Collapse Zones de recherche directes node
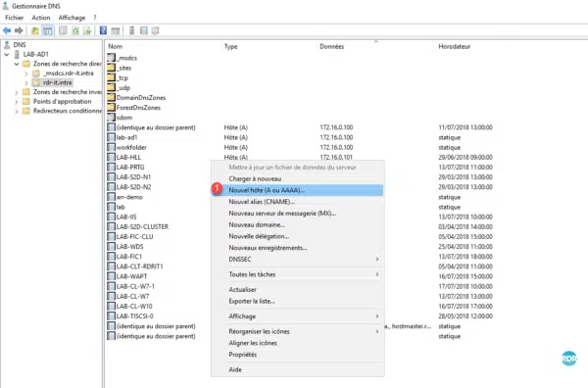This screenshot has height=388, width=588. click(17, 64)
